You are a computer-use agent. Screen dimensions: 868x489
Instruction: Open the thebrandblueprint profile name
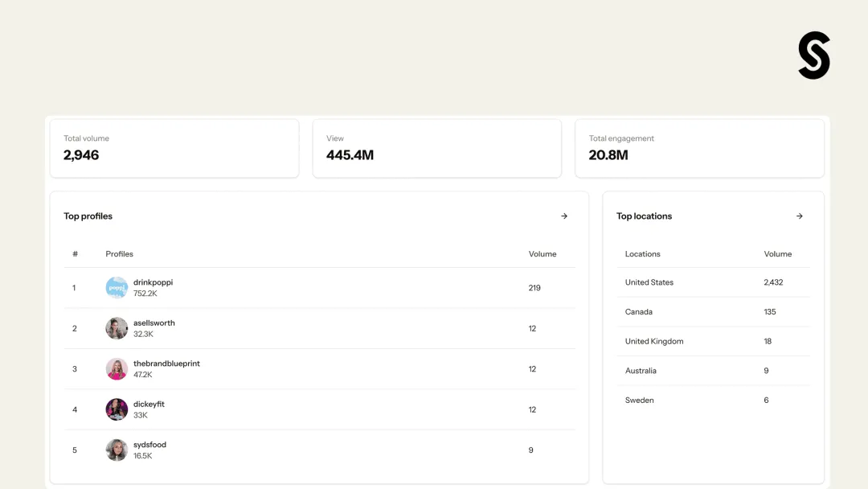(166, 364)
